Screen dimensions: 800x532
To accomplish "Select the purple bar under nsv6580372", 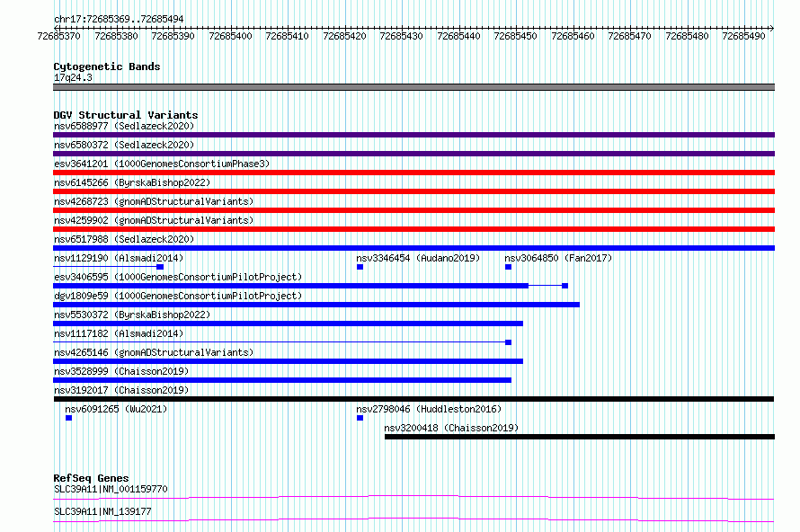I will 413,154.
